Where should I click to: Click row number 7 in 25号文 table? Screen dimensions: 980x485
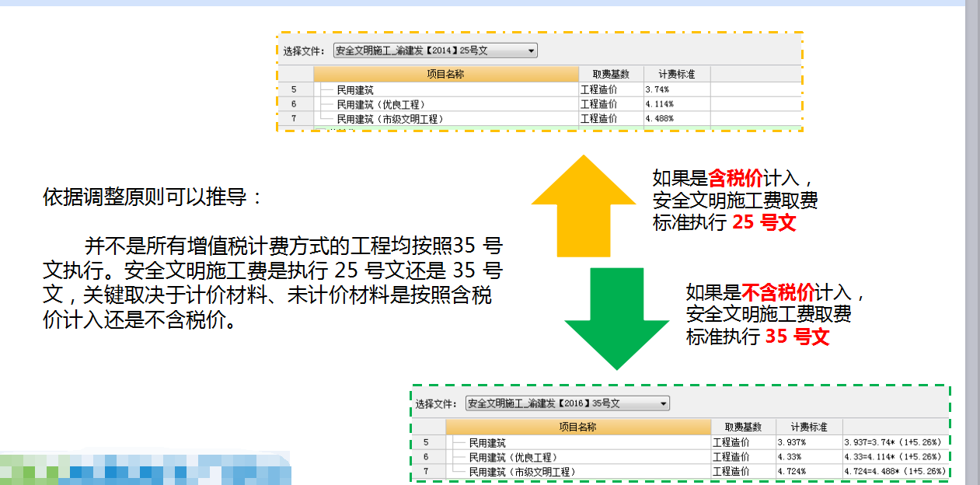coord(295,119)
